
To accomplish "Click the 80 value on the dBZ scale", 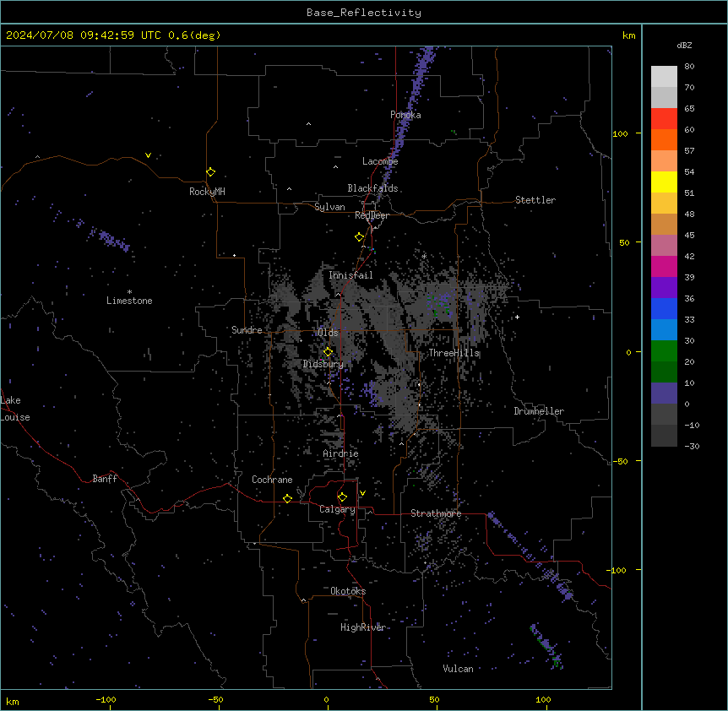I will [689, 67].
